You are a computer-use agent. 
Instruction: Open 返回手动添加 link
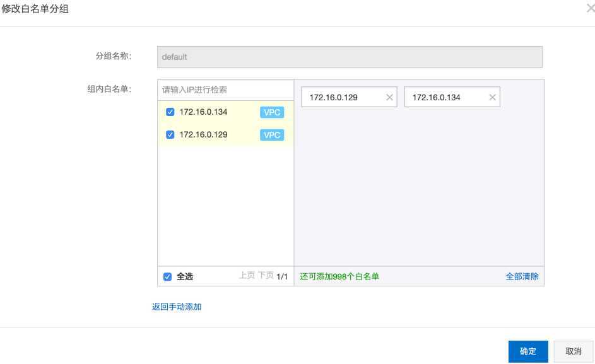(177, 307)
